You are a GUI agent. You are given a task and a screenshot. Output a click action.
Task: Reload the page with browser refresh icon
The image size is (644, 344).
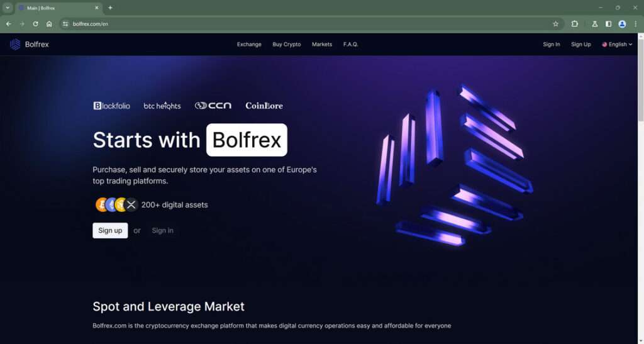point(35,24)
